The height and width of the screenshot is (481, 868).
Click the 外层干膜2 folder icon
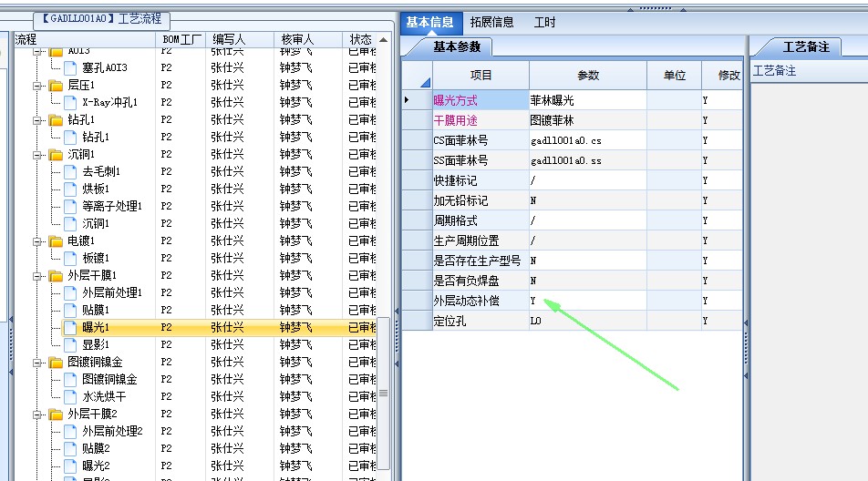pyautogui.click(x=56, y=414)
